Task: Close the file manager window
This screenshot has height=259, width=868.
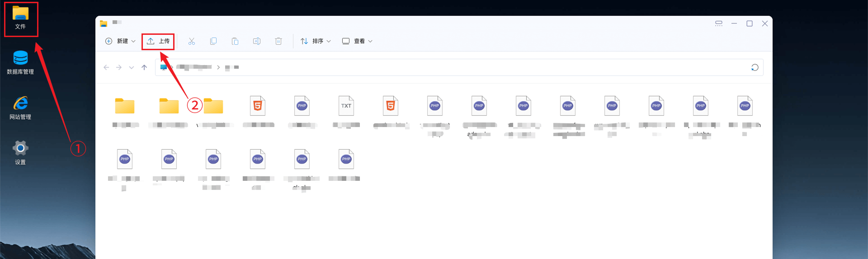Action: point(765,24)
